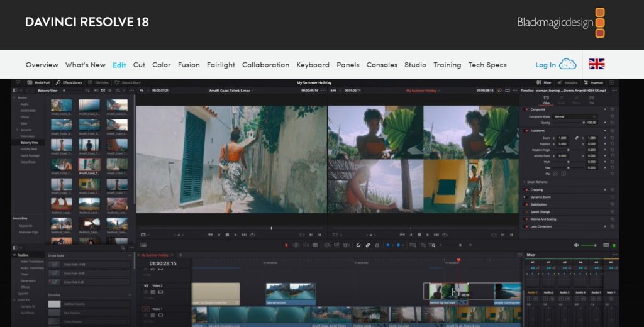Toggle the linked selection chain icon
This screenshot has height=327, width=644.
tap(367, 245)
